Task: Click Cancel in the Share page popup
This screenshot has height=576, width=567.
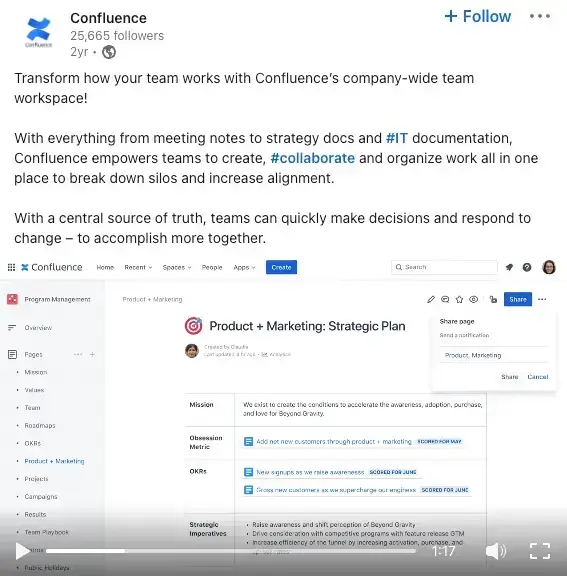Action: (x=538, y=377)
